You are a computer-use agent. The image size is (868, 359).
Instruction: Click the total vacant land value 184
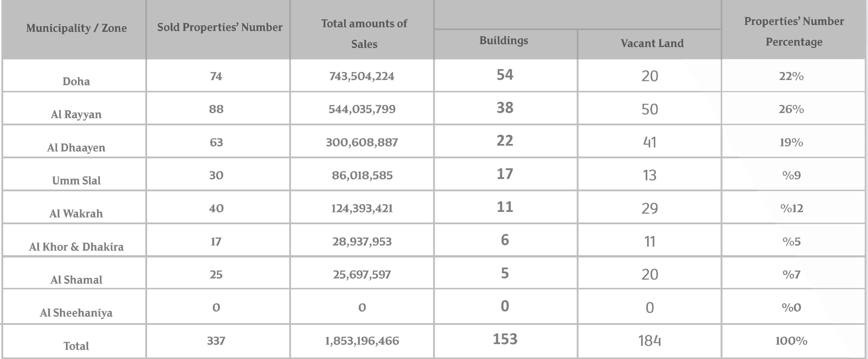pos(649,341)
